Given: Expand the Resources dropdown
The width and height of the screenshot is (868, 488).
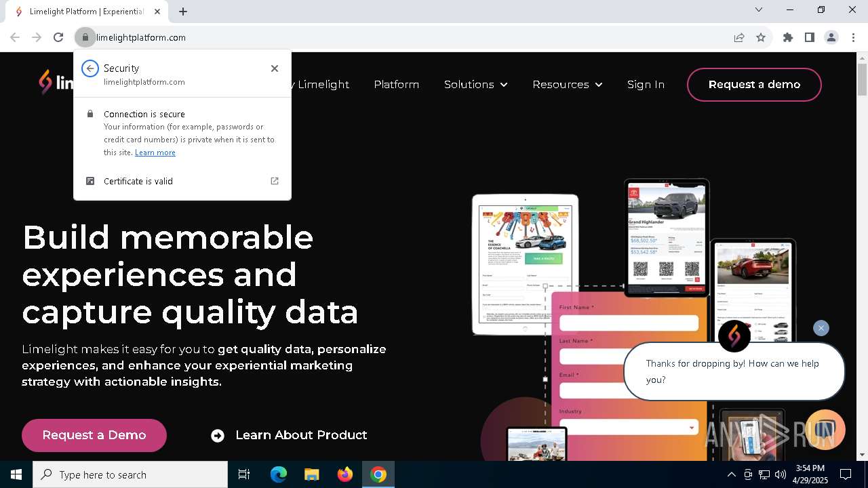Looking at the screenshot, I should coord(568,85).
